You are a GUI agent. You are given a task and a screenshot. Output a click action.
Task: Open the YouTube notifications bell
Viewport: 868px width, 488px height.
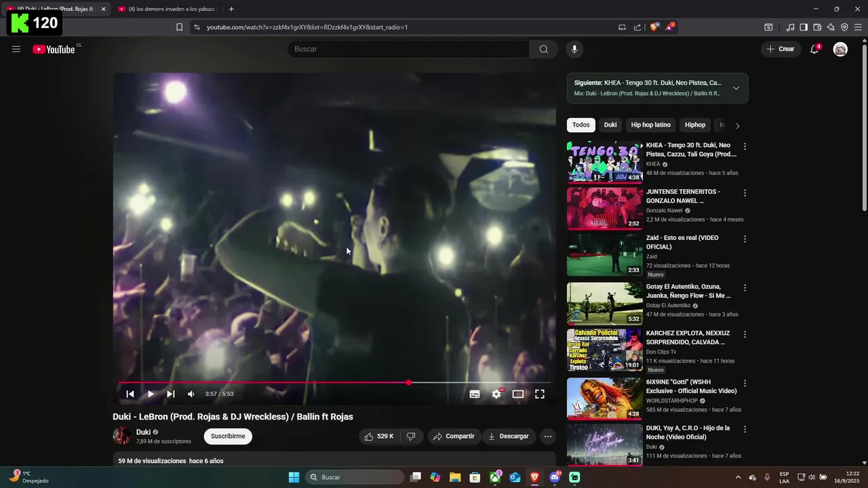pyautogui.click(x=814, y=49)
